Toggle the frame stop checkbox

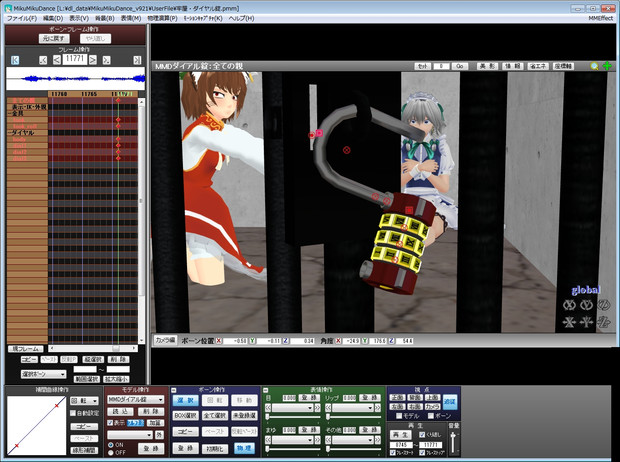coord(422,453)
